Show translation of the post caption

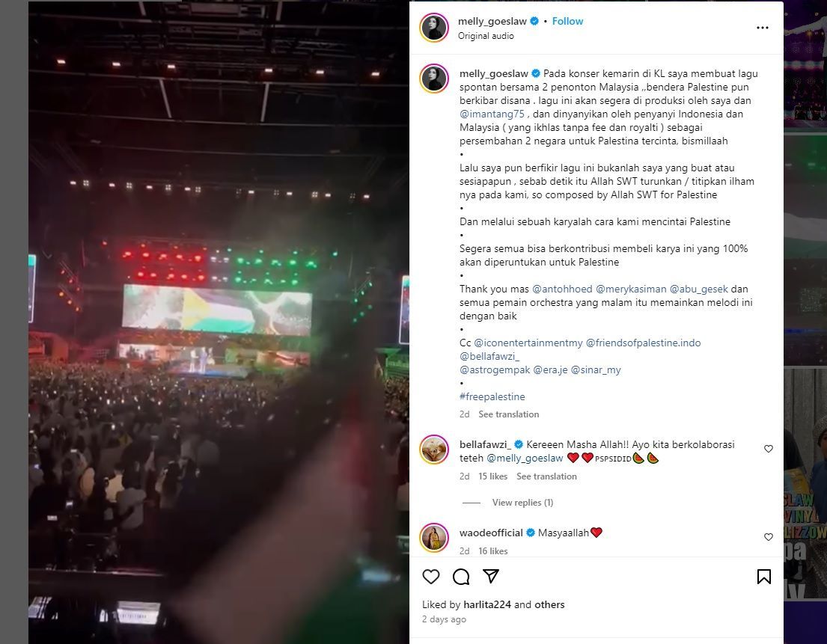508,414
